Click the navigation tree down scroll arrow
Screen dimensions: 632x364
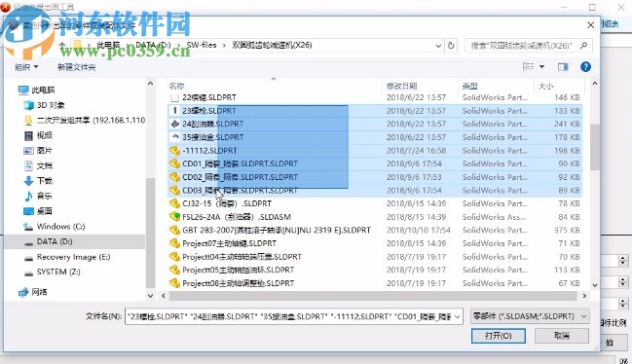[150, 296]
